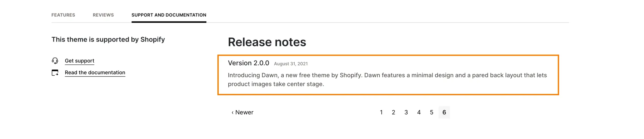Navigate to release notes page 4
The image size is (644, 139).
tap(419, 113)
